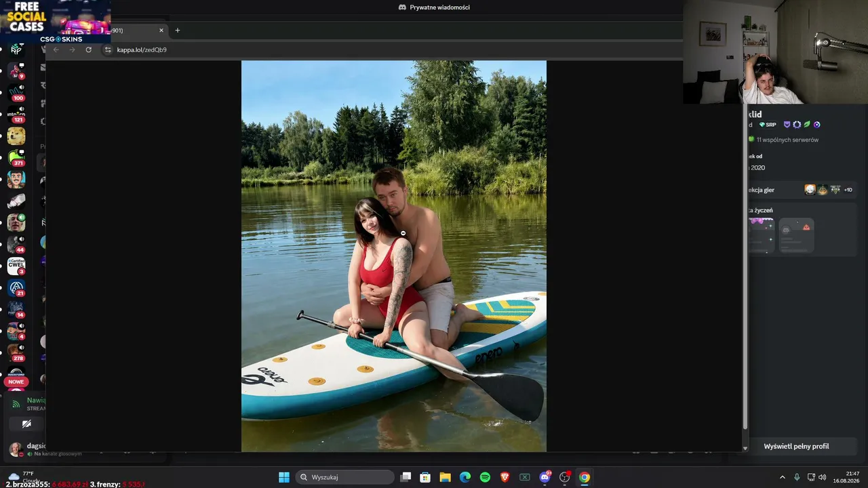Open the Xbox Game Bar taskbar icon
The width and height of the screenshot is (868, 488).
525,477
